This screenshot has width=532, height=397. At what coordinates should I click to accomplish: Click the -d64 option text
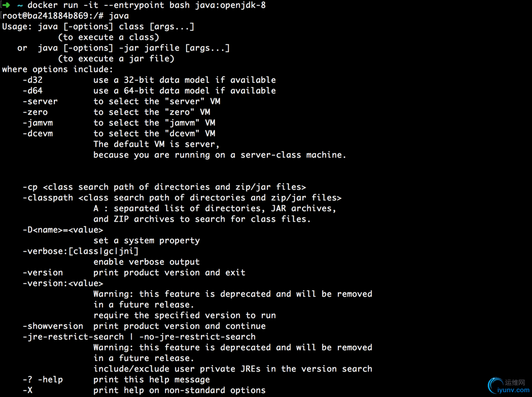pos(33,91)
